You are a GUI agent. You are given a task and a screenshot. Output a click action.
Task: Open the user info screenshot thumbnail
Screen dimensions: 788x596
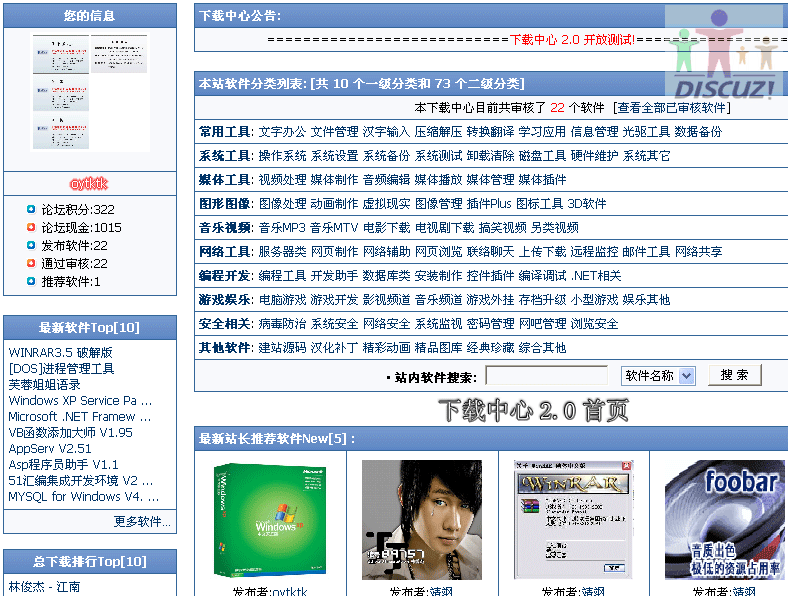pos(90,92)
